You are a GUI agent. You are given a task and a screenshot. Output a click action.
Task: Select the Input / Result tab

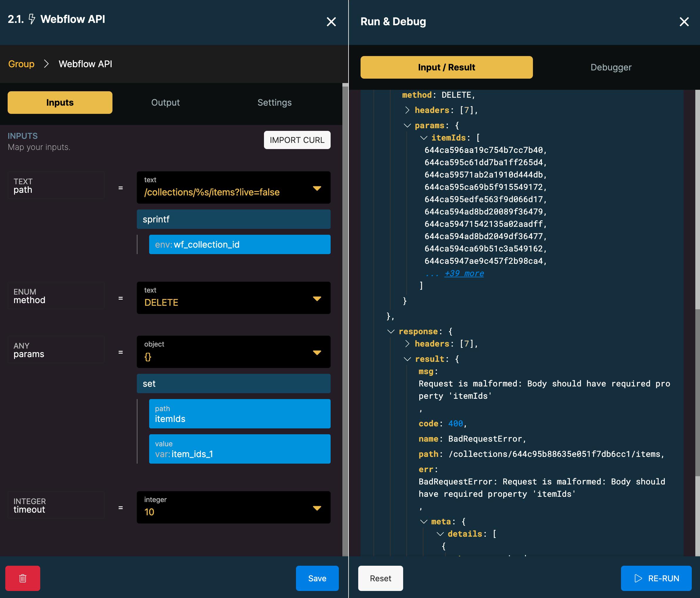point(446,67)
